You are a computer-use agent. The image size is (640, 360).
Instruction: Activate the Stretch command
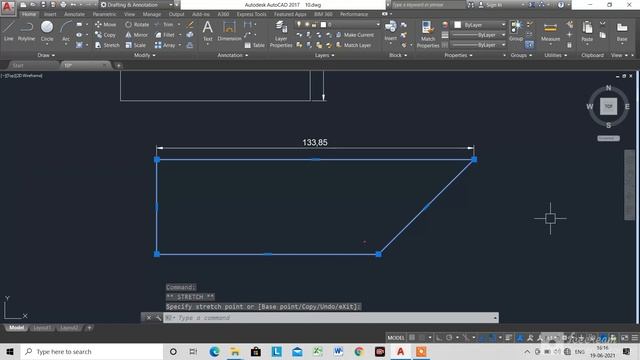[107, 45]
